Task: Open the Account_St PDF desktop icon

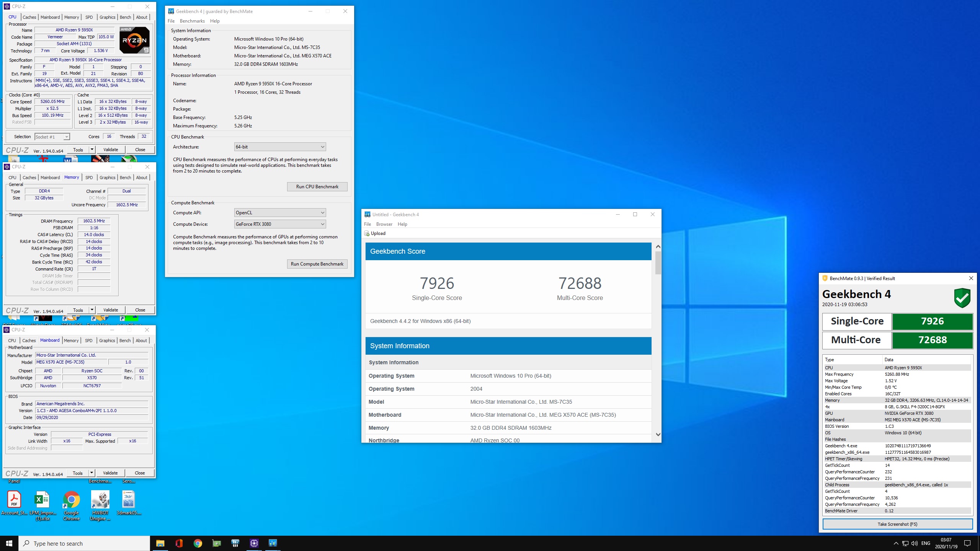Action: pyautogui.click(x=14, y=503)
